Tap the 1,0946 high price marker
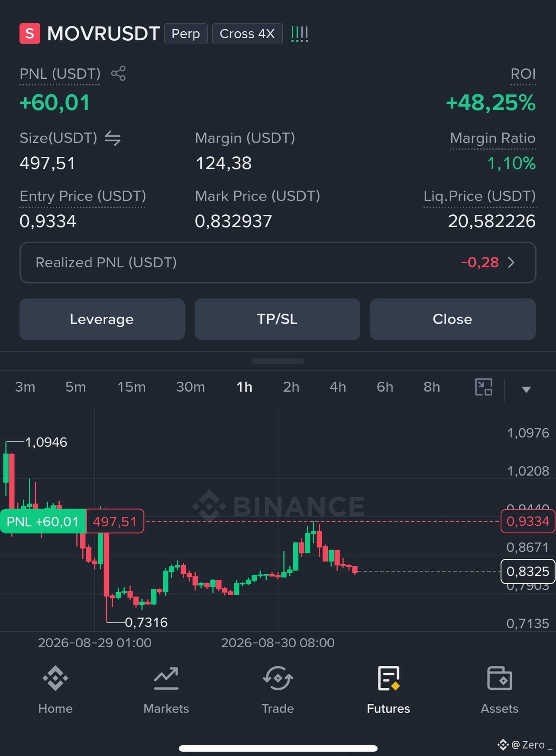This screenshot has width=556, height=756. pos(46,442)
